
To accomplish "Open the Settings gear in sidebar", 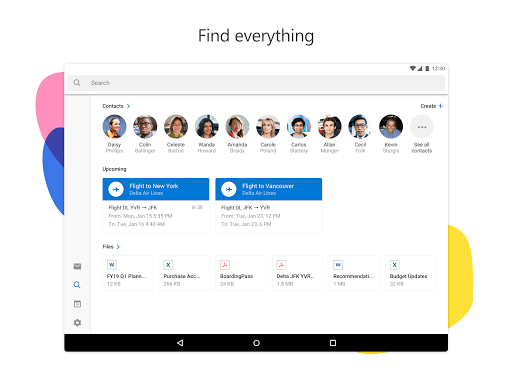I will [77, 322].
